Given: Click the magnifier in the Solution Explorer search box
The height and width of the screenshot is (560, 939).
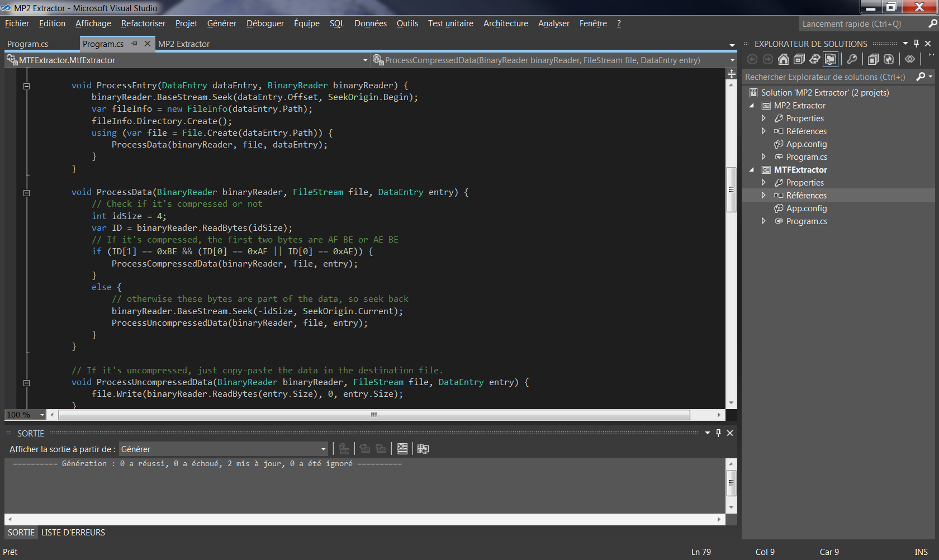Looking at the screenshot, I should pos(921,77).
